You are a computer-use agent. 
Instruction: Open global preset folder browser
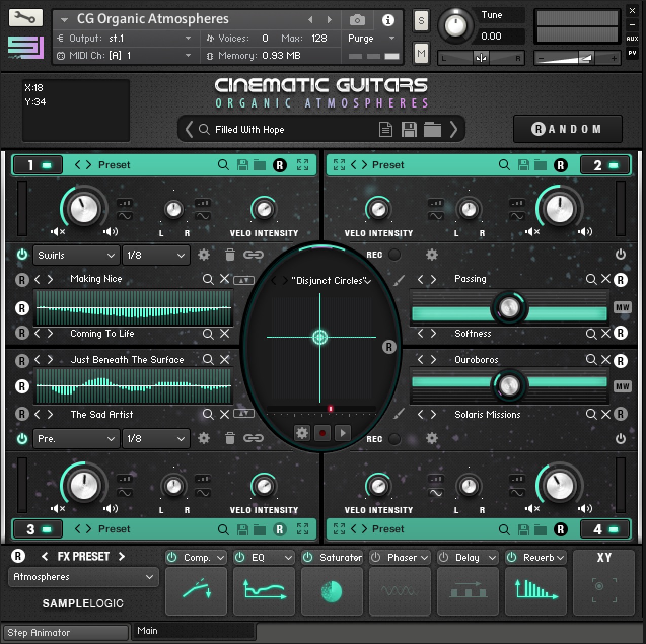[433, 129]
